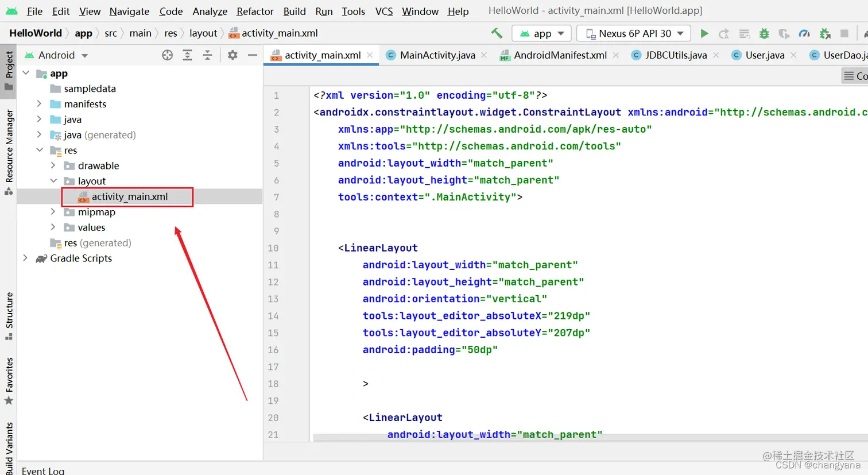This screenshot has width=868, height=475.
Task: Collapse the app module tree node
Action: pyautogui.click(x=26, y=74)
